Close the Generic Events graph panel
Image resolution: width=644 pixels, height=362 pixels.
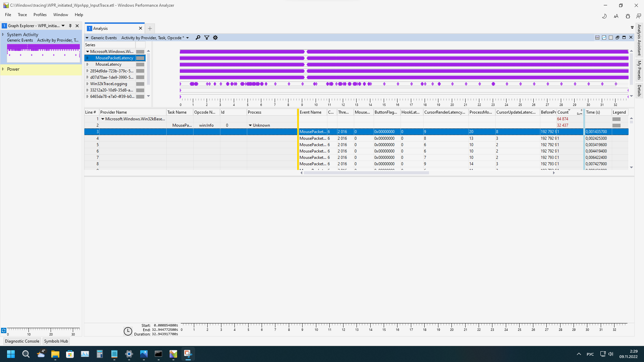point(631,38)
